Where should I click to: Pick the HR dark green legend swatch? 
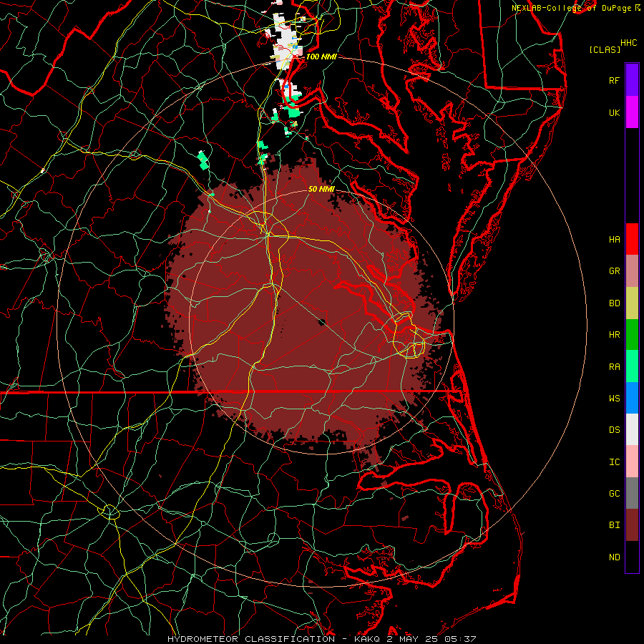pyautogui.click(x=632, y=335)
